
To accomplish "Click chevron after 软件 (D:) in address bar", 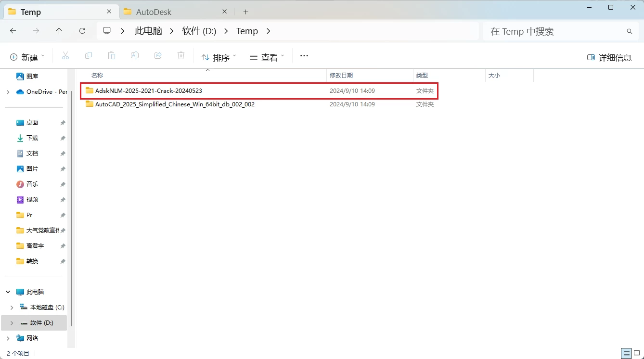I will point(226,31).
